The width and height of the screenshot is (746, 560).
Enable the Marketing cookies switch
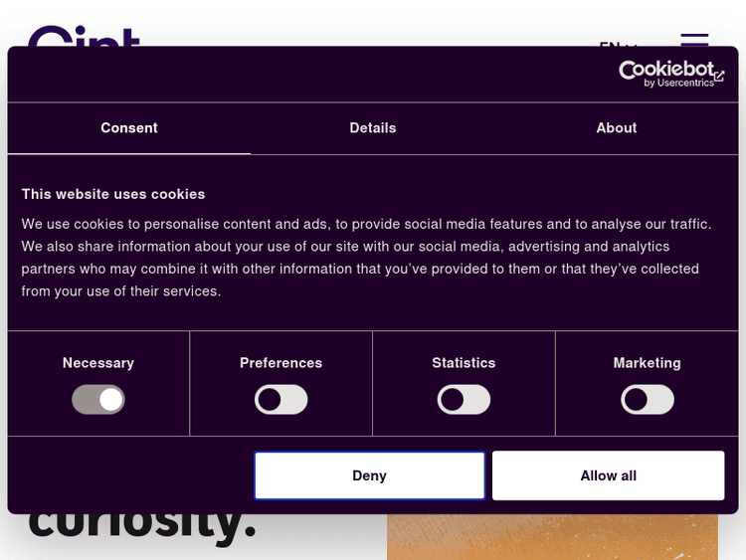(x=648, y=400)
